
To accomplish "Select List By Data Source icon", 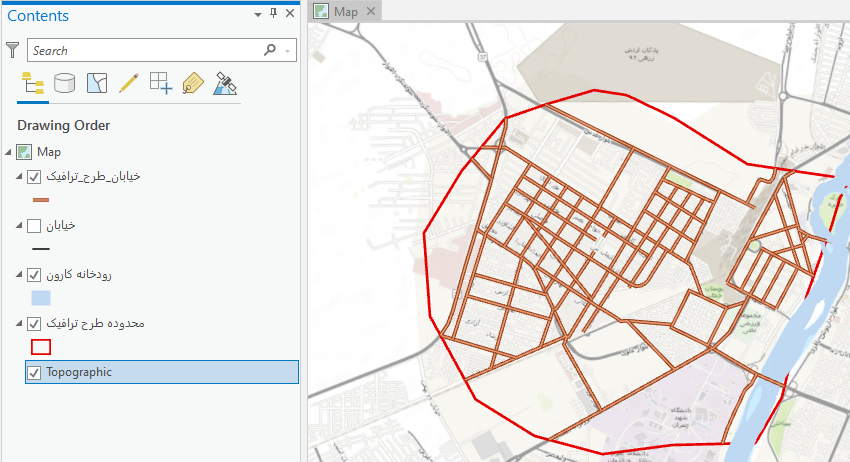I will (64, 83).
